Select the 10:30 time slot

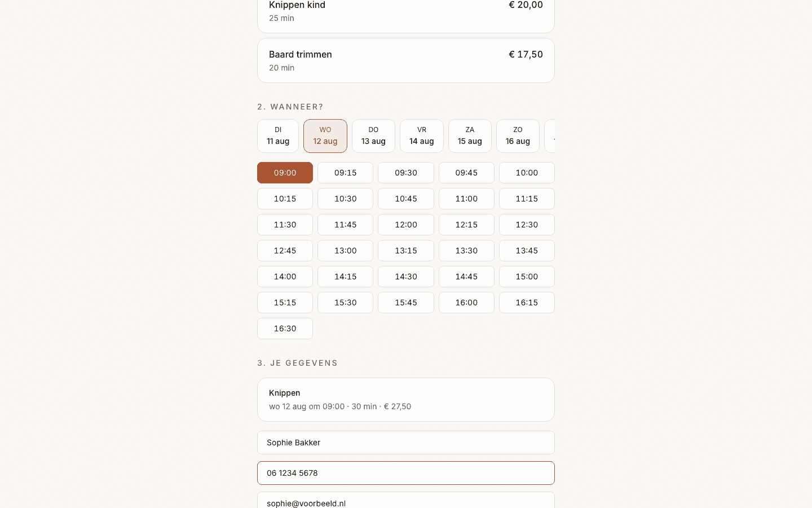click(x=345, y=199)
